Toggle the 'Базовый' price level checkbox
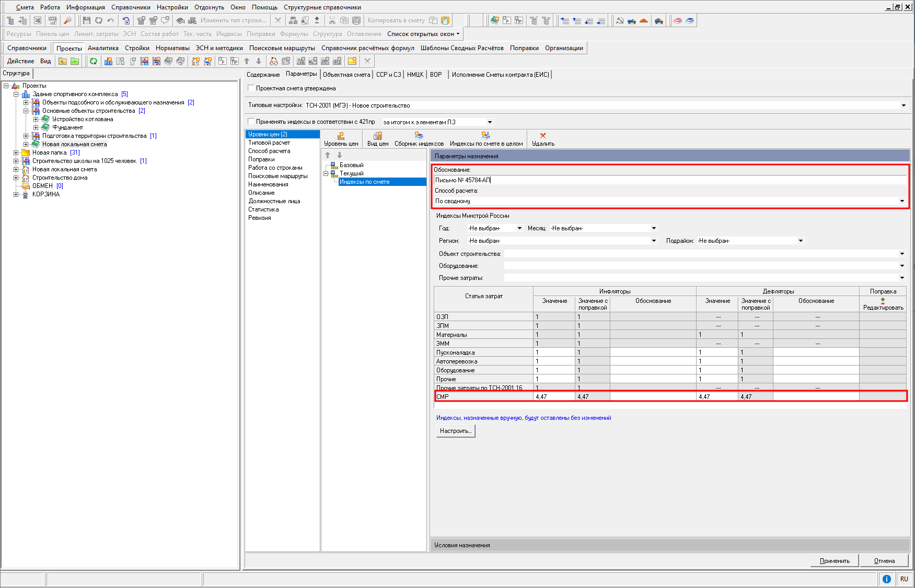The width and height of the screenshot is (915, 588). (334, 165)
